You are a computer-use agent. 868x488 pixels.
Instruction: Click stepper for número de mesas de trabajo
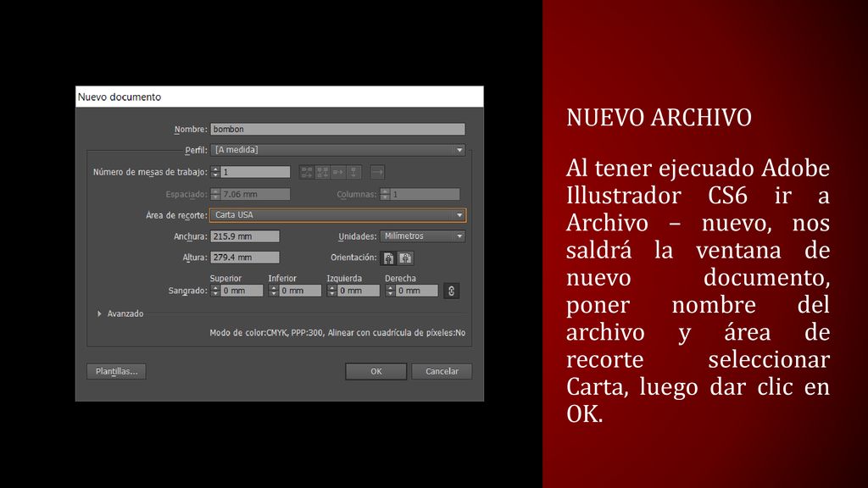(x=215, y=172)
